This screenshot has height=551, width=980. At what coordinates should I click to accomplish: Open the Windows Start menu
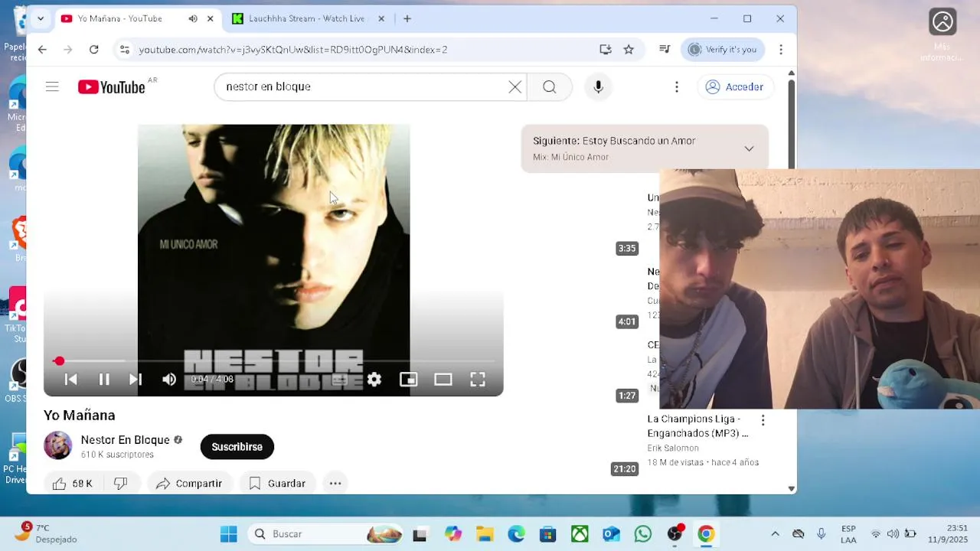pos(229,534)
